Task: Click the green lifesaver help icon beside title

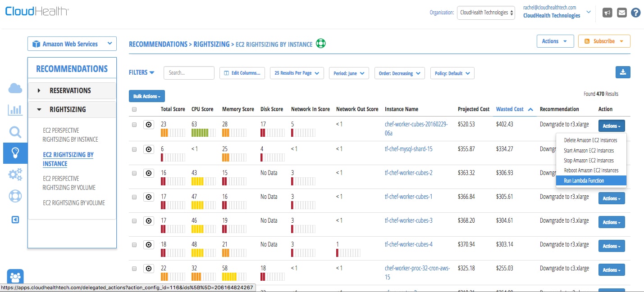Action: pos(321,44)
